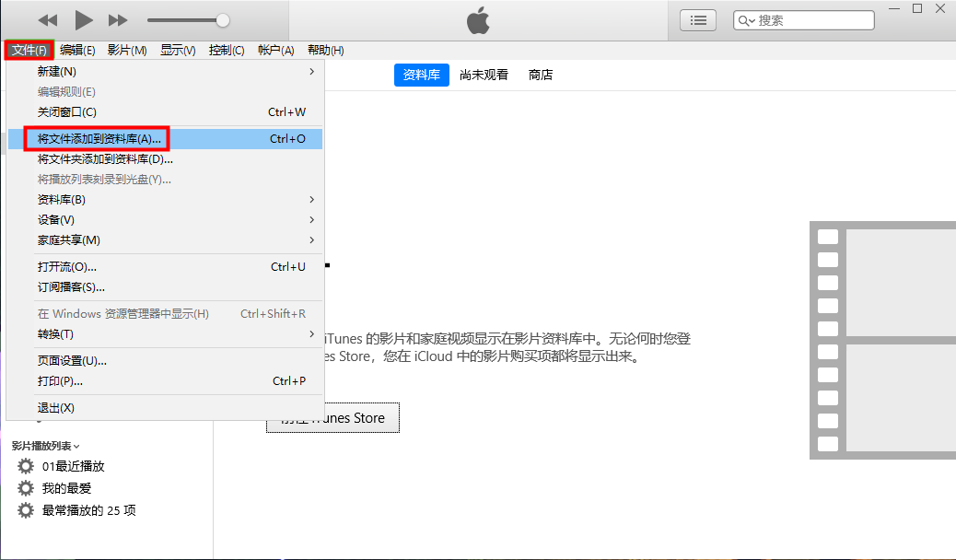Screen dimensions: 956x560
Task: Click the play button
Action: pos(84,20)
